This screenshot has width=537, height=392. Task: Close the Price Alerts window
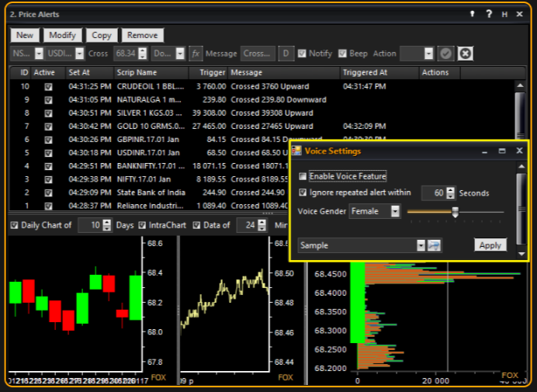[519, 14]
